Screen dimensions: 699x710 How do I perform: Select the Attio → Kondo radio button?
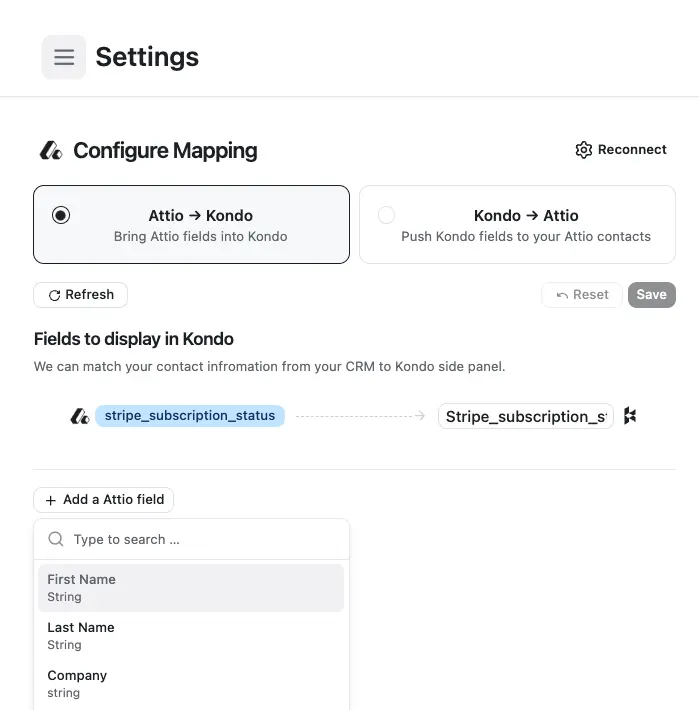[x=61, y=215]
